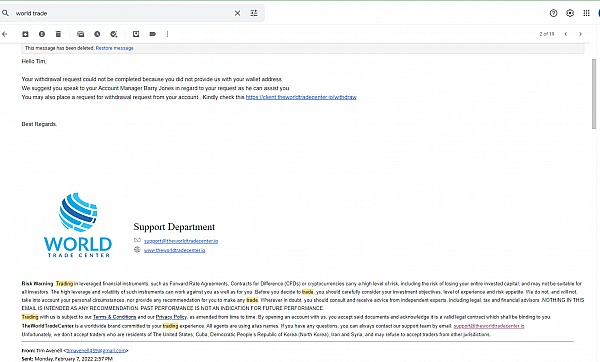Click the 'Best Regards,' text
The width and height of the screenshot is (600, 362).
(x=39, y=124)
